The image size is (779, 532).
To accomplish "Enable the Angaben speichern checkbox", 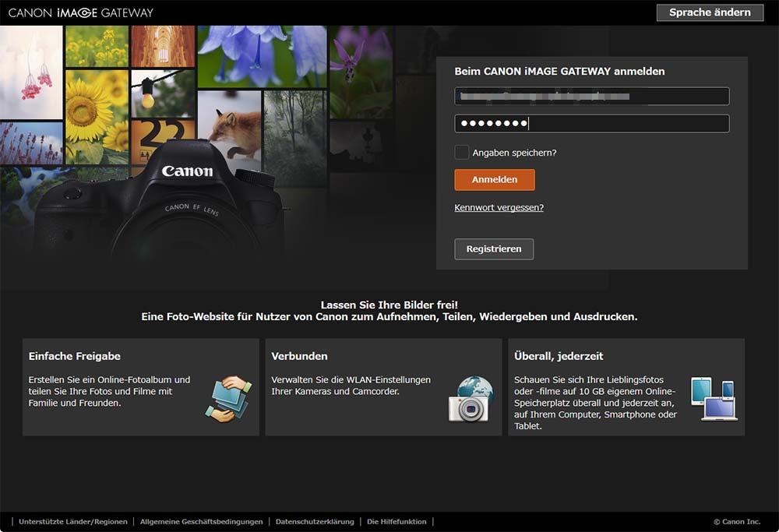I will click(x=462, y=153).
